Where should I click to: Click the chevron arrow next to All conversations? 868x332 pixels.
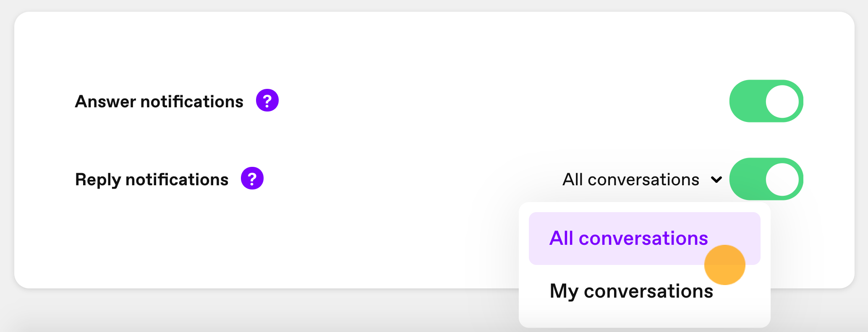(716, 180)
